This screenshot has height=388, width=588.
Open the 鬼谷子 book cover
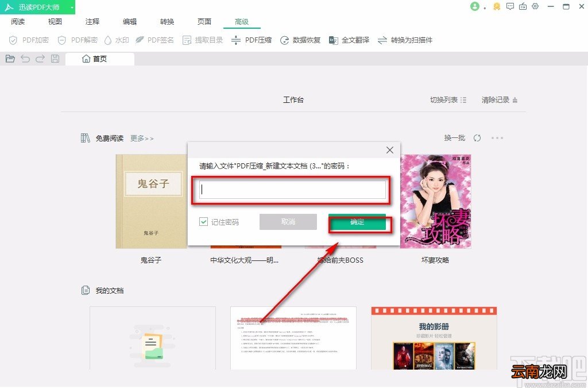[x=151, y=201]
